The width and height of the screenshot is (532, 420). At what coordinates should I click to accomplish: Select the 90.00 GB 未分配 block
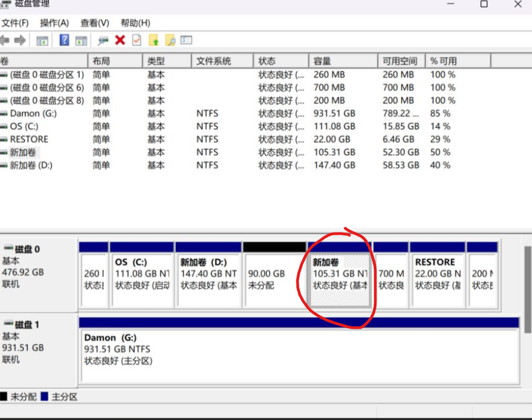[x=274, y=275]
